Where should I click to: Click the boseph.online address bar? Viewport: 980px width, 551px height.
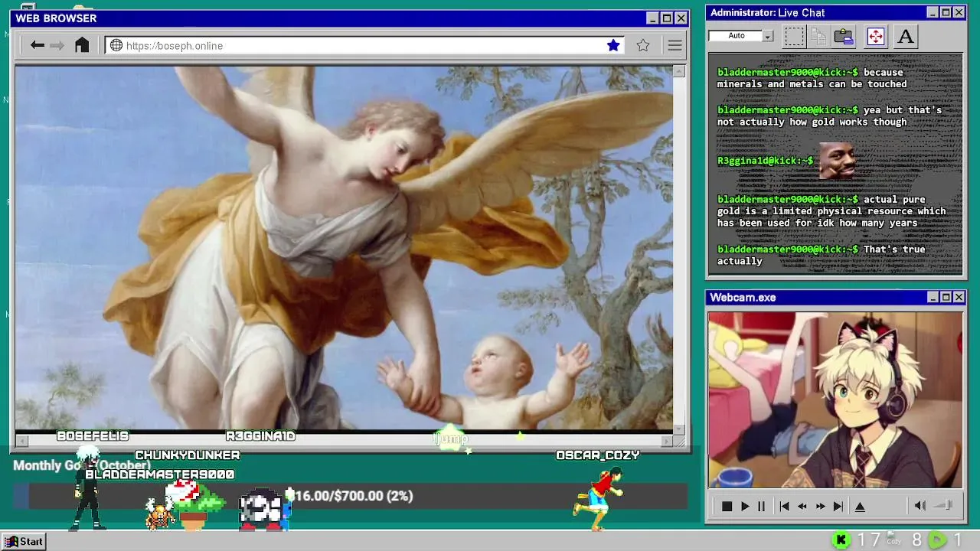pos(364,46)
